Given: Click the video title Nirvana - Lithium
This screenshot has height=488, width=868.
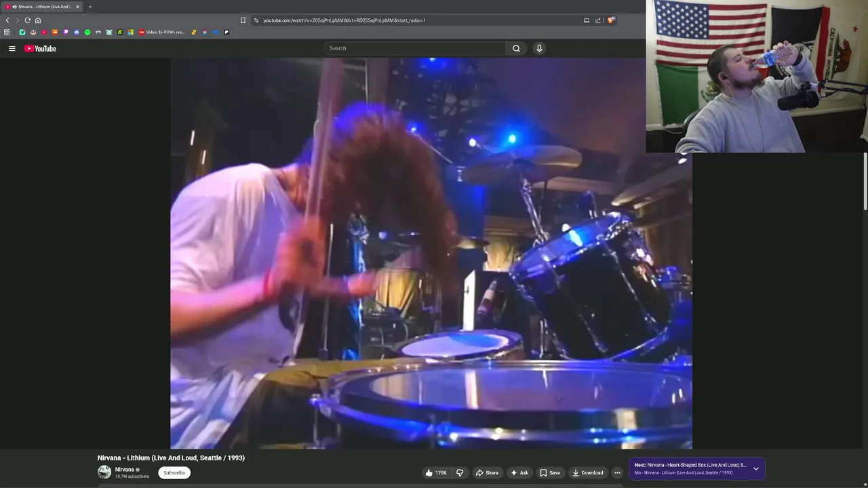Looking at the screenshot, I should [x=171, y=458].
